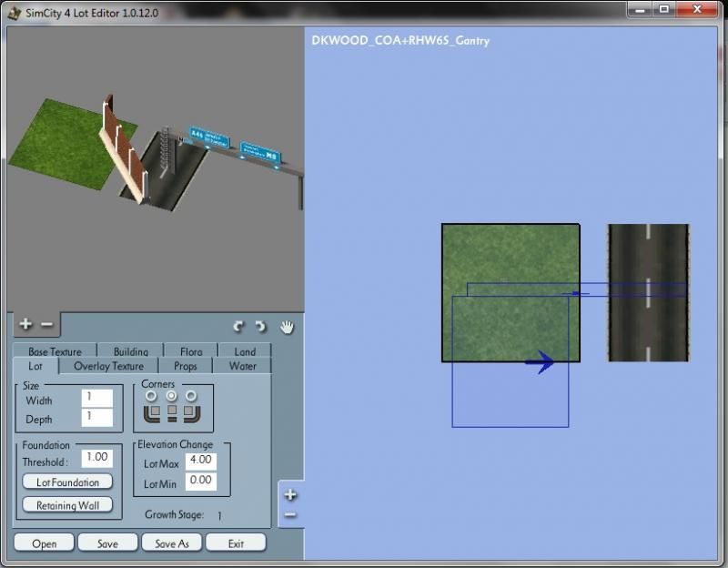
Task: Switch to the Flora tab
Action: (x=191, y=350)
